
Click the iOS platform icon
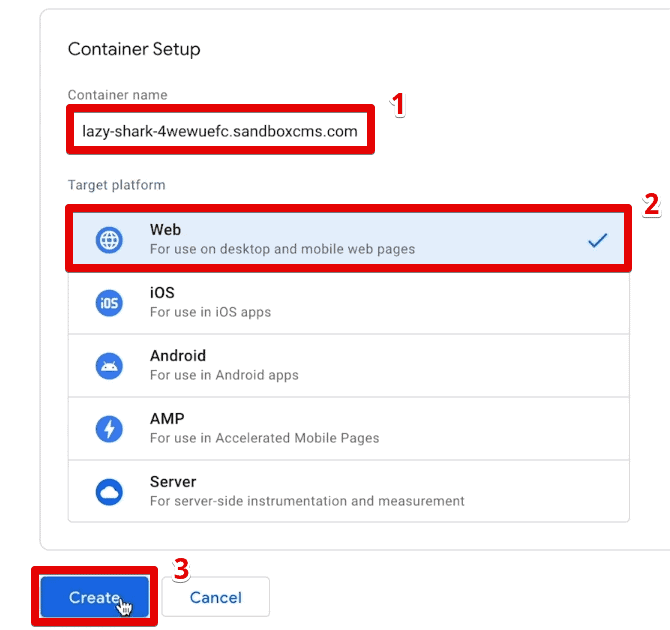[x=109, y=303]
